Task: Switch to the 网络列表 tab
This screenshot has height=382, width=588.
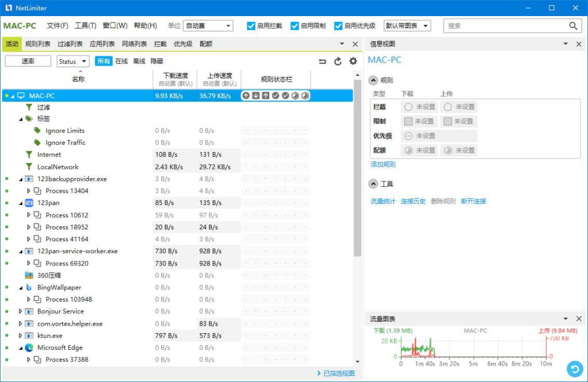Action: tap(134, 44)
